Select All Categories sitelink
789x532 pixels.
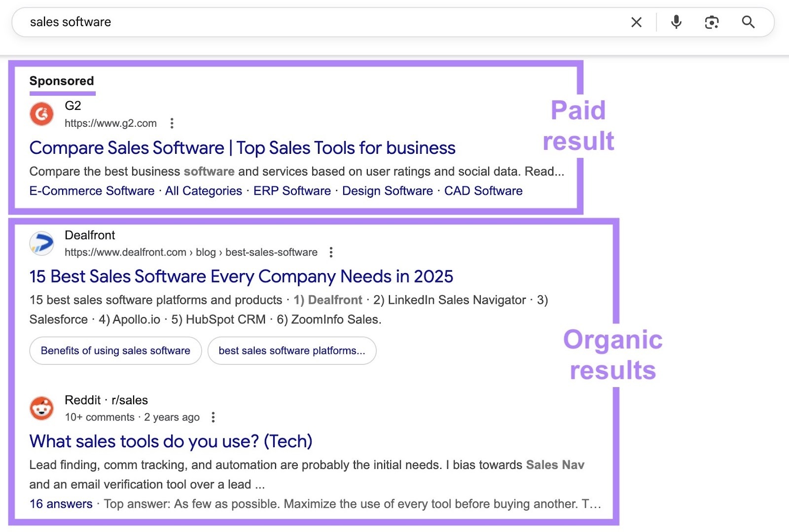(x=203, y=191)
